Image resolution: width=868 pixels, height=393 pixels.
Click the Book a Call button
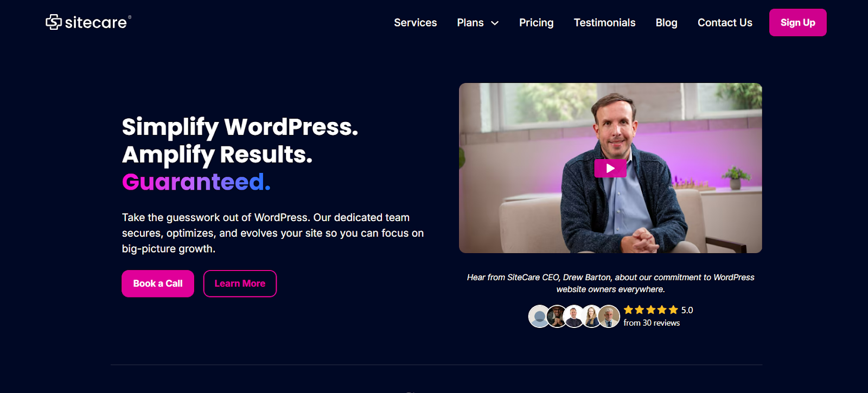point(158,284)
